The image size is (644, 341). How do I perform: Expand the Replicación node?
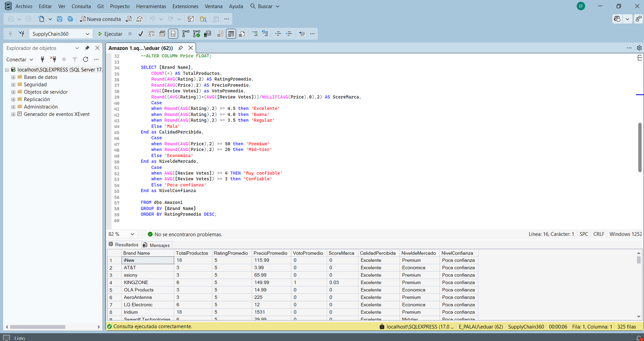[13, 99]
